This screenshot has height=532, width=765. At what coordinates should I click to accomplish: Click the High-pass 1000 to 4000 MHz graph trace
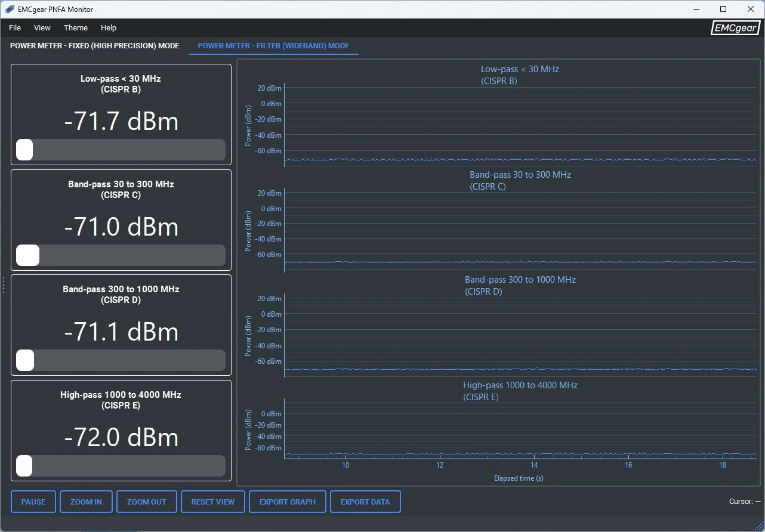pos(520,454)
